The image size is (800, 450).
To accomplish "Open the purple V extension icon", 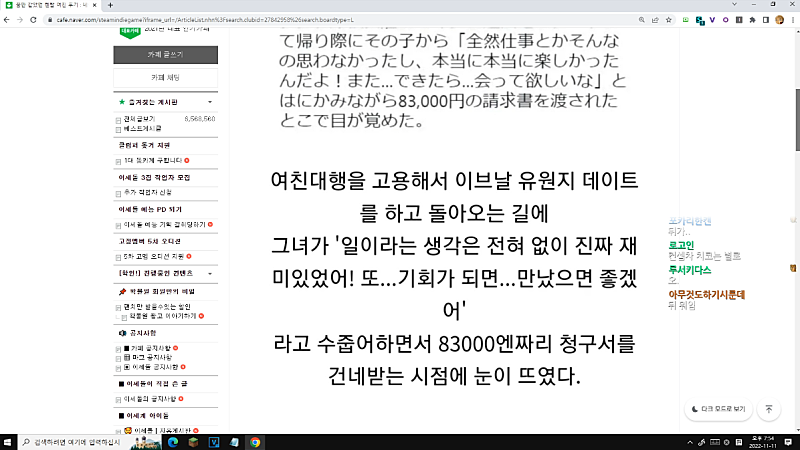I will coord(712,20).
